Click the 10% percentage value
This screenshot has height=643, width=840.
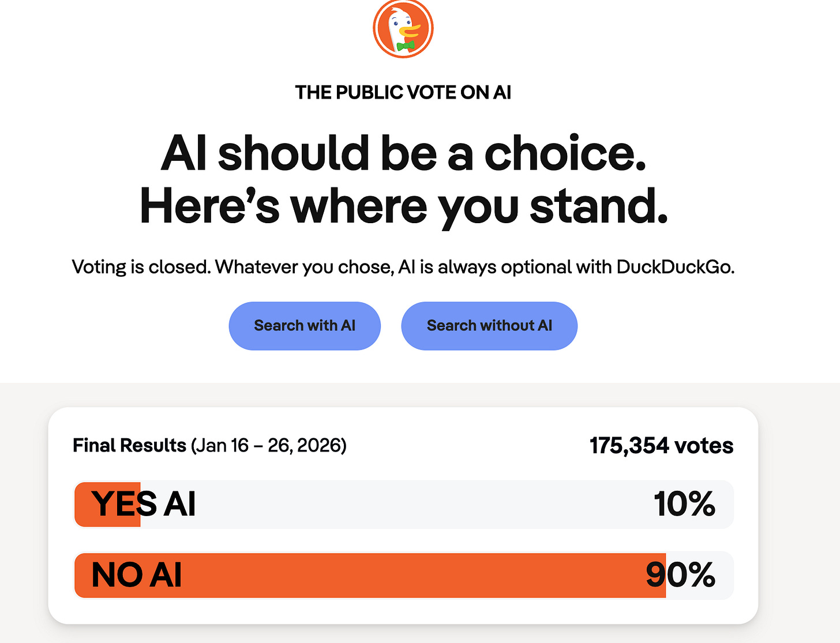tap(685, 504)
